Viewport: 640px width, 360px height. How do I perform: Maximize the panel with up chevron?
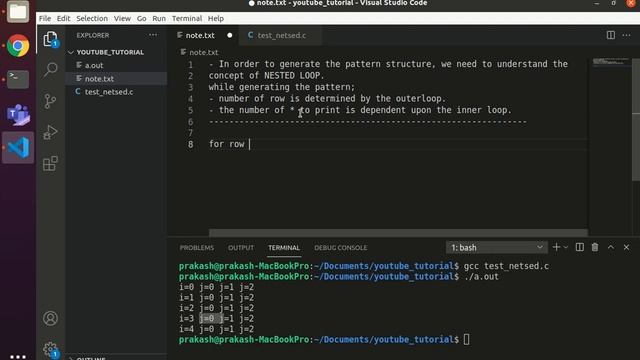click(611, 247)
